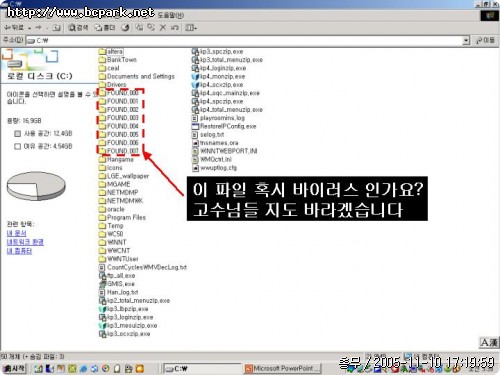Select the kp3_spczip.exe file

click(x=217, y=51)
